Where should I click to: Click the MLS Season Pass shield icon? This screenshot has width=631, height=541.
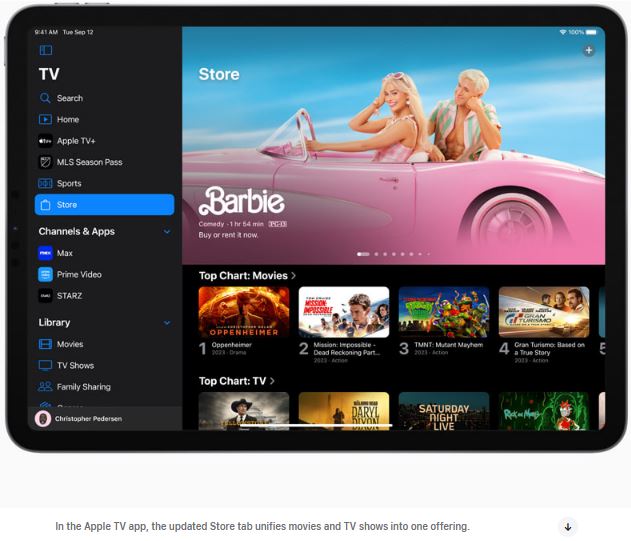pos(45,162)
